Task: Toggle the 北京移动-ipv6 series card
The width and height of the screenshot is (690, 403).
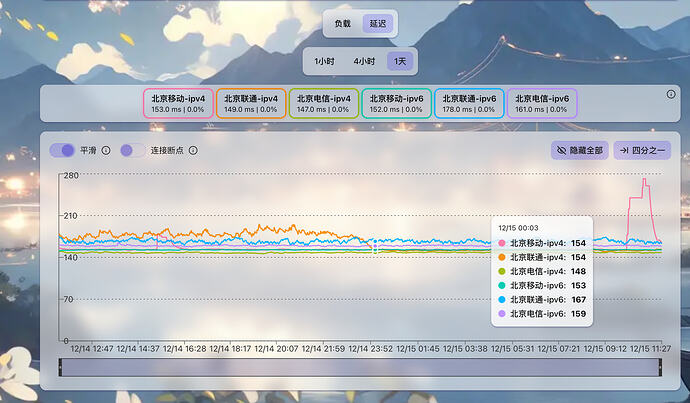Action: click(x=396, y=103)
